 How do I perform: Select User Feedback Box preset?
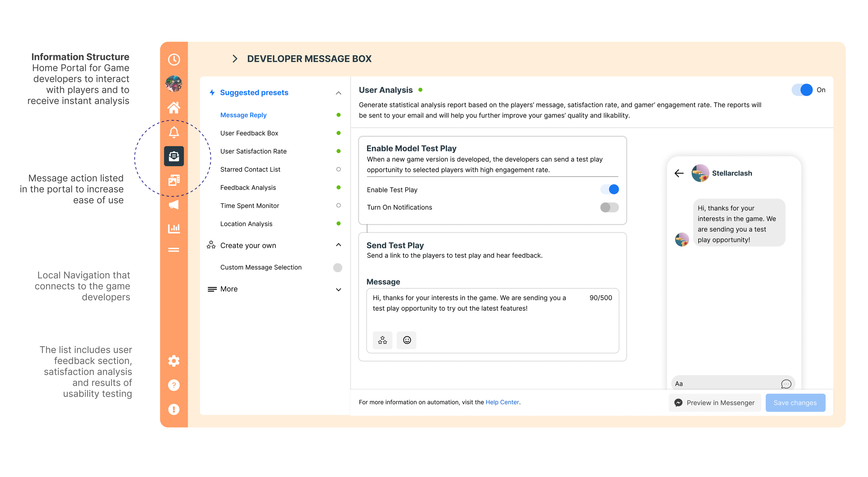249,133
